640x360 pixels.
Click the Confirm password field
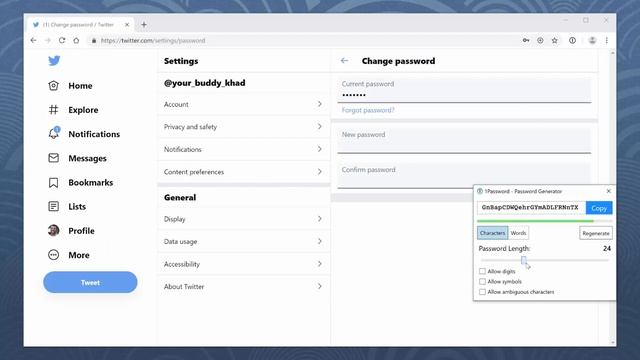point(464,176)
